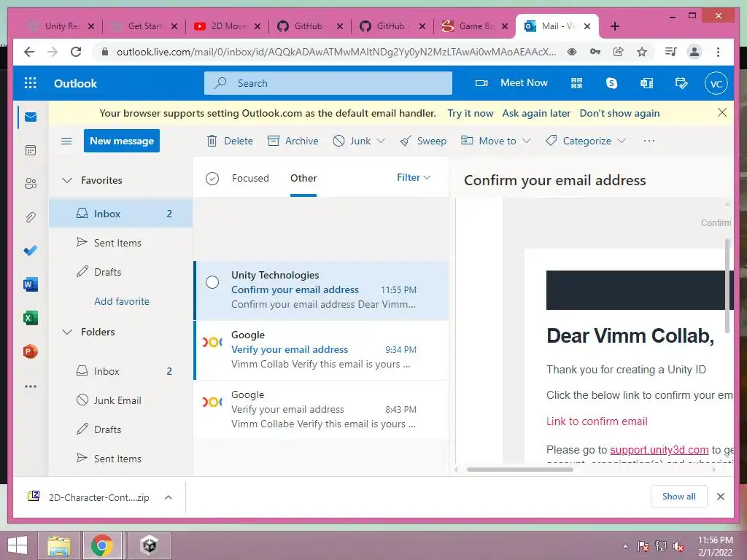Screen dimensions: 747x560
Task: Open saved passwords key icon
Action: tap(595, 52)
